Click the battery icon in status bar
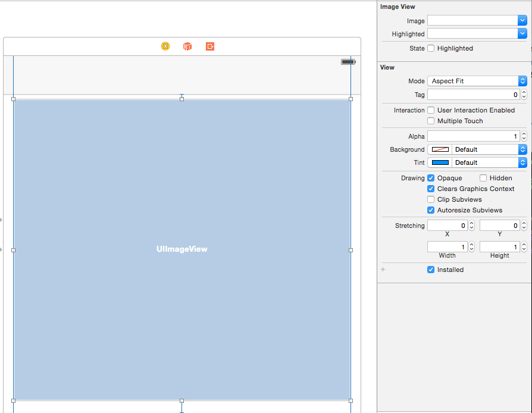Screen dimensions: 532x413 pos(348,62)
